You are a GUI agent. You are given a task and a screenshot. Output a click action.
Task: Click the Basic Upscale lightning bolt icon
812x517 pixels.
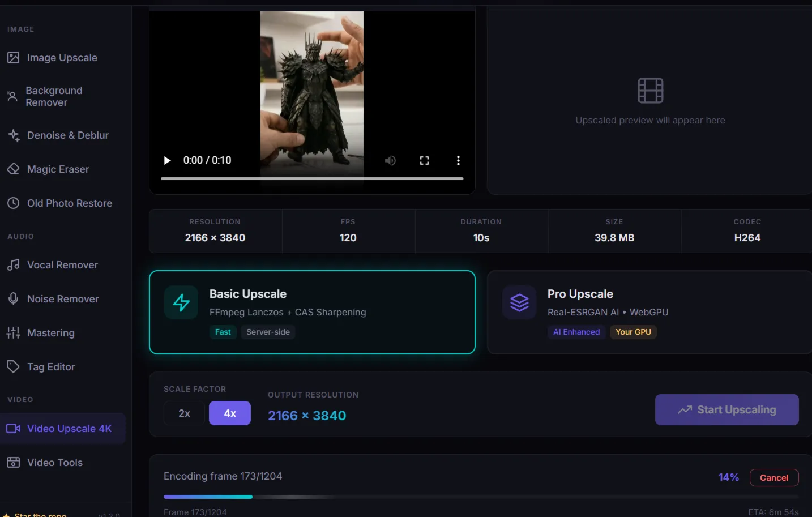point(181,302)
